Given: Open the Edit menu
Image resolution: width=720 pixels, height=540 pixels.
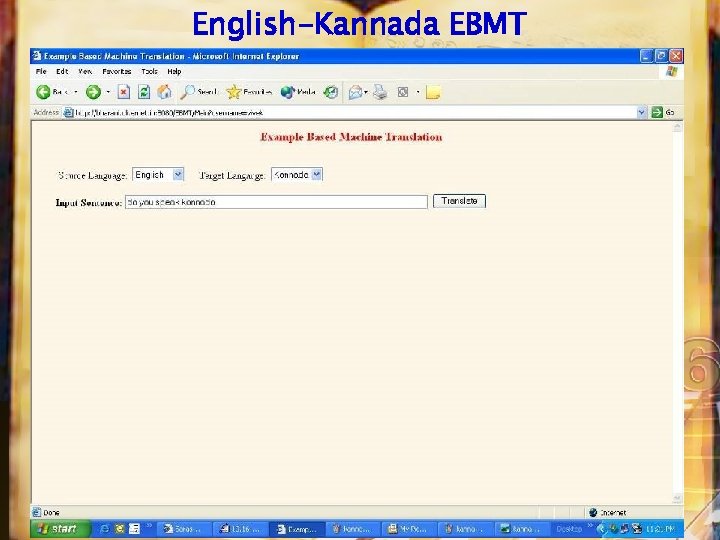Looking at the screenshot, I should pyautogui.click(x=62, y=72).
